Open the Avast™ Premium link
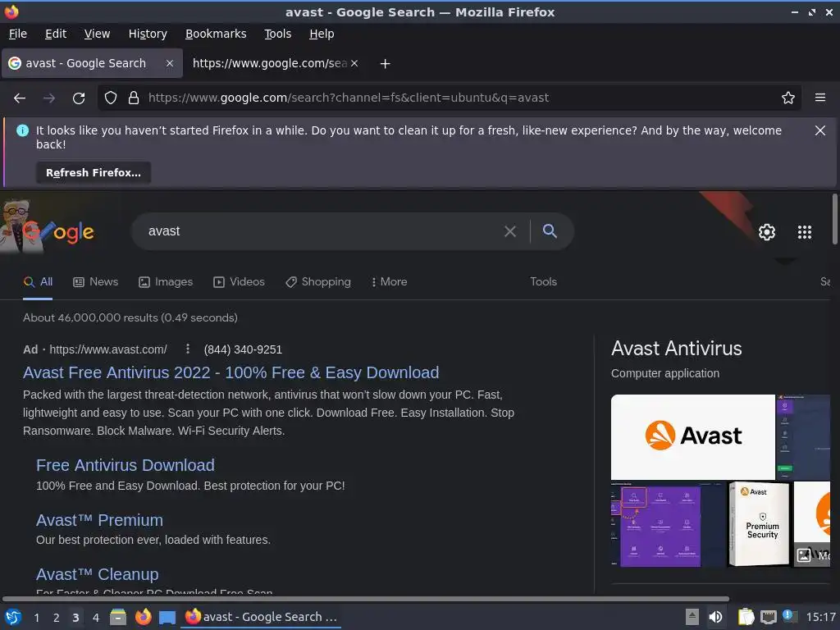This screenshot has height=630, width=840. click(99, 520)
